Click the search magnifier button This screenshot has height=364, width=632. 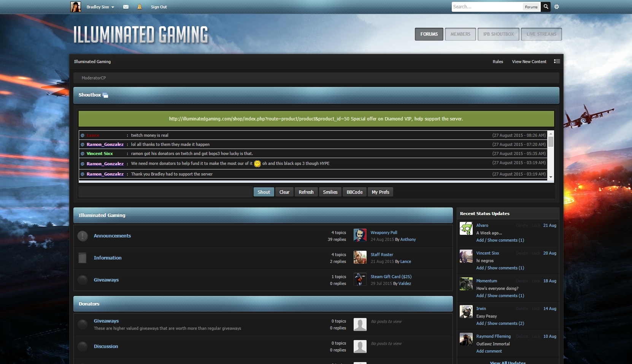tap(546, 7)
